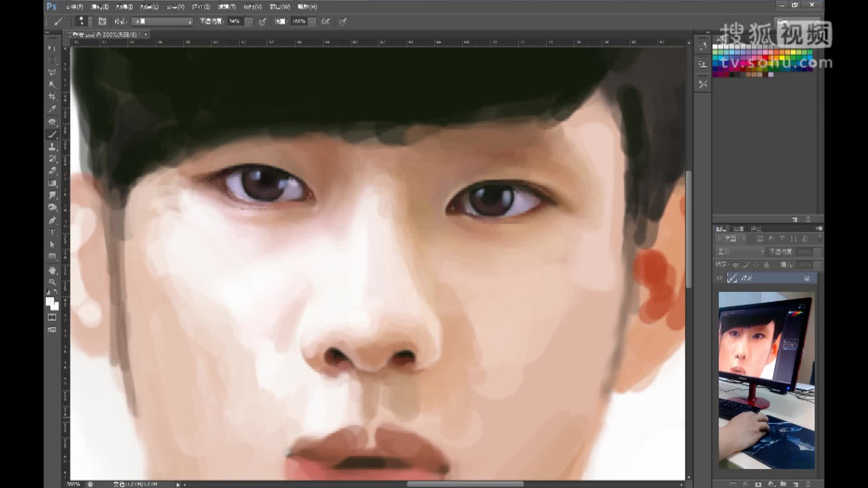Toggle lock all pixels padlock icon

pos(766,264)
